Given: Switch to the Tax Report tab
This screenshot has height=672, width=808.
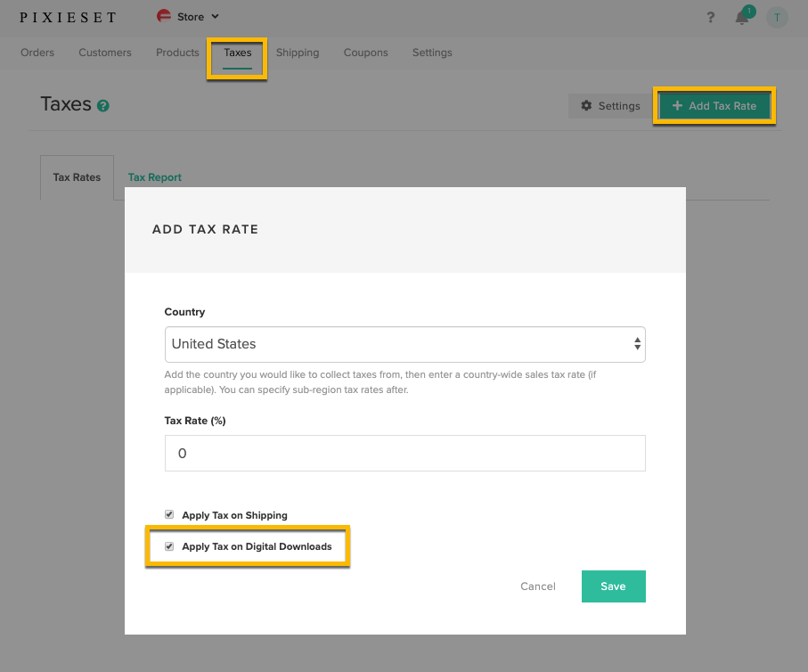Looking at the screenshot, I should tap(155, 177).
